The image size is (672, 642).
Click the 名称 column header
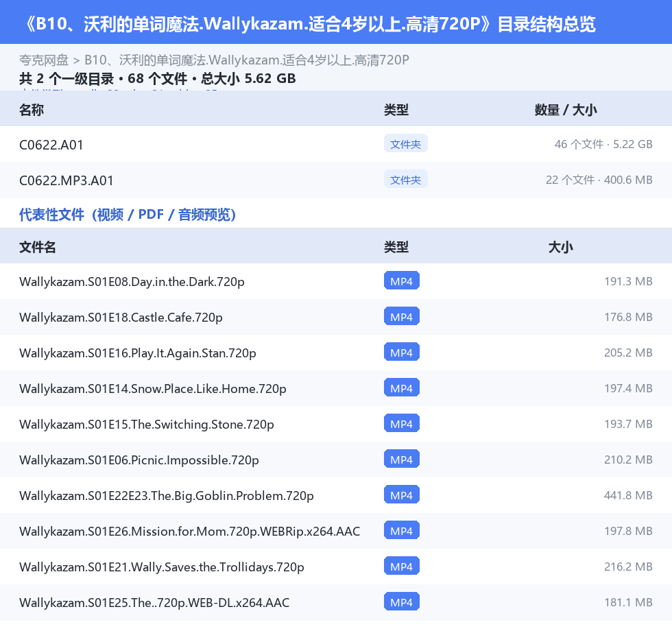click(32, 110)
